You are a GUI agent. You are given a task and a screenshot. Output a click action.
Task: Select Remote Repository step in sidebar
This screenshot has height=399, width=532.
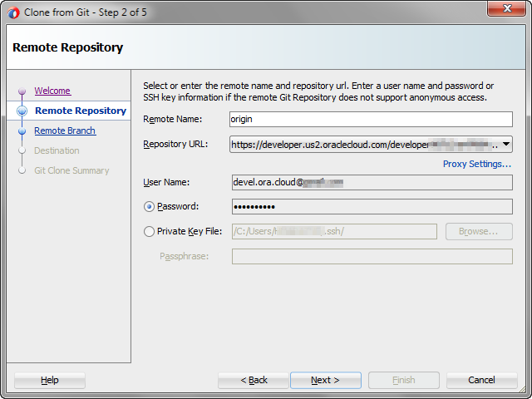81,111
